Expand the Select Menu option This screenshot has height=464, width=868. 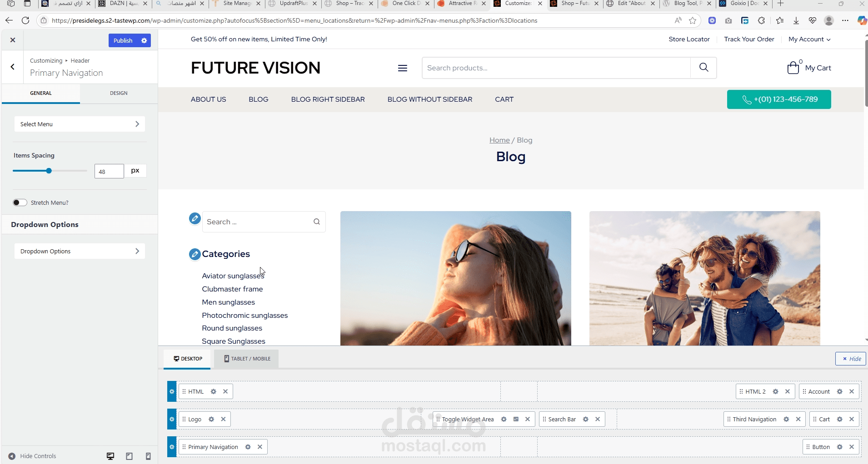click(80, 124)
